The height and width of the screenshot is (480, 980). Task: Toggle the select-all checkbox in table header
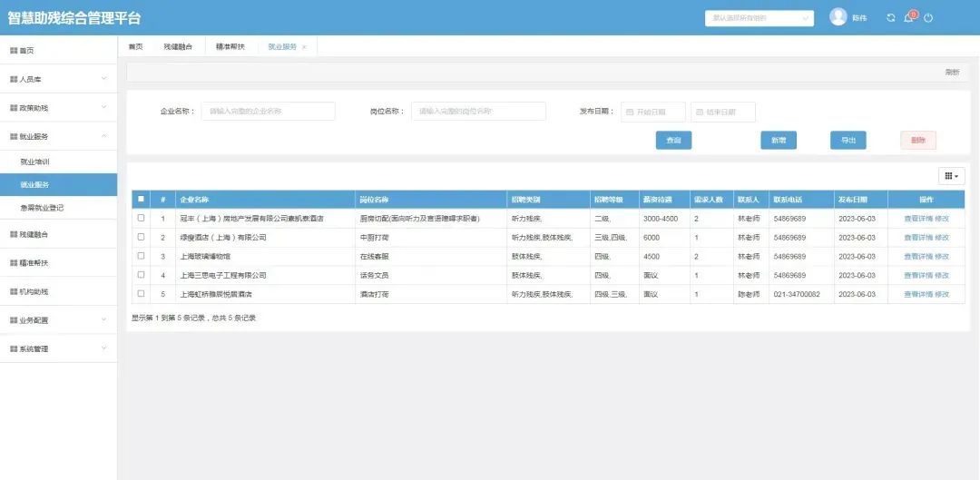pyautogui.click(x=141, y=199)
